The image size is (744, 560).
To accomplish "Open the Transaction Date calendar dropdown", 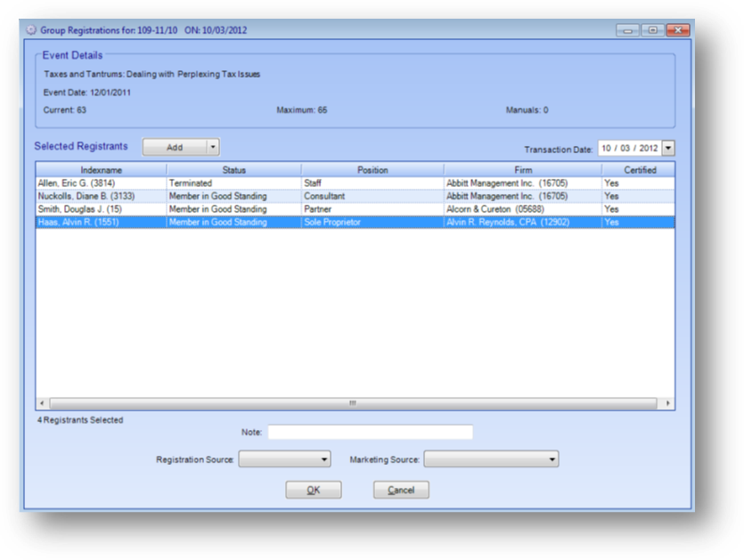I will (x=668, y=148).
